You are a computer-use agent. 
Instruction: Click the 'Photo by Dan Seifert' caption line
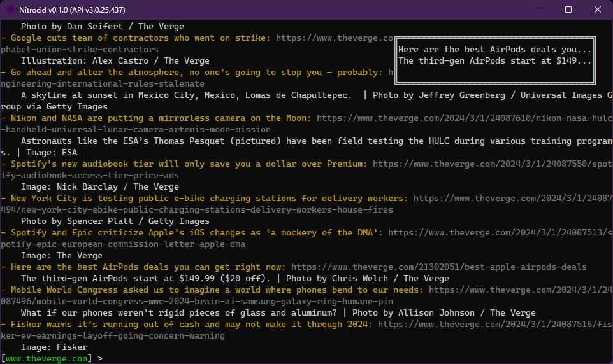pos(102,27)
